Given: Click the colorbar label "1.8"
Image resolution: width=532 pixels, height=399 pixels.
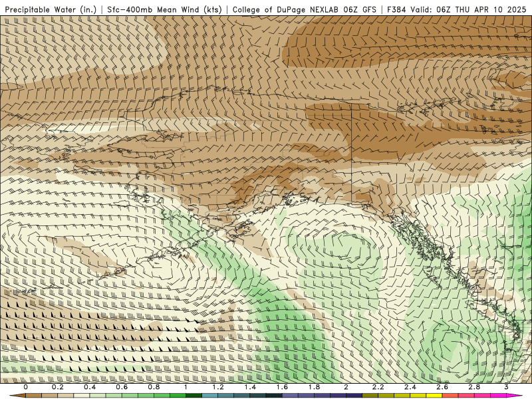Looking at the screenshot, I should [x=314, y=387].
